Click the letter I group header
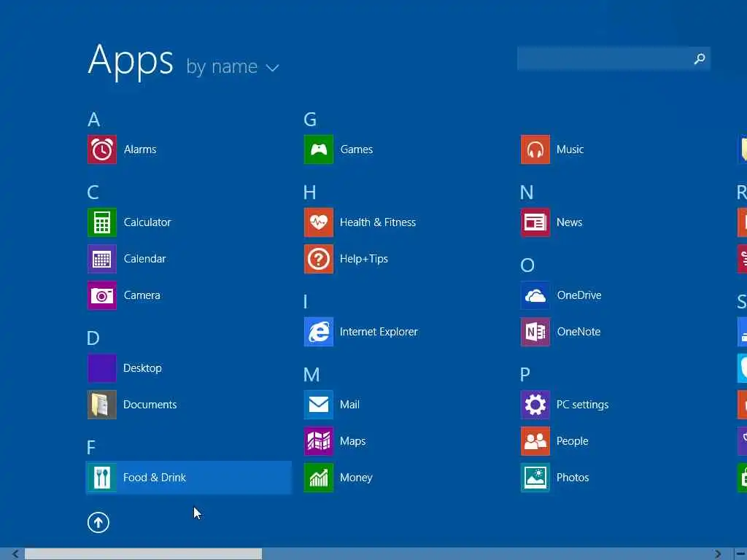Viewport: 747px width, 560px height. [x=306, y=302]
